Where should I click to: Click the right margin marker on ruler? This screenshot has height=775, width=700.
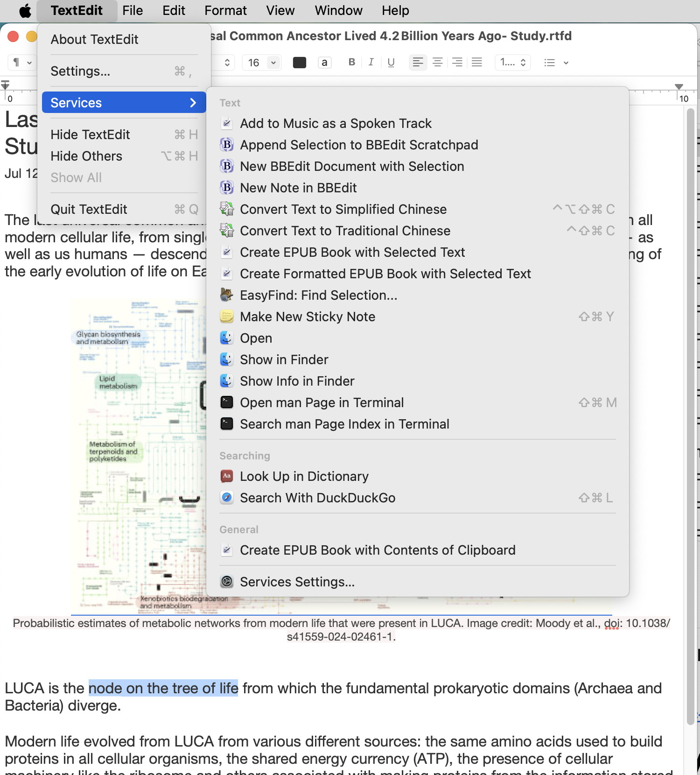coord(679,86)
